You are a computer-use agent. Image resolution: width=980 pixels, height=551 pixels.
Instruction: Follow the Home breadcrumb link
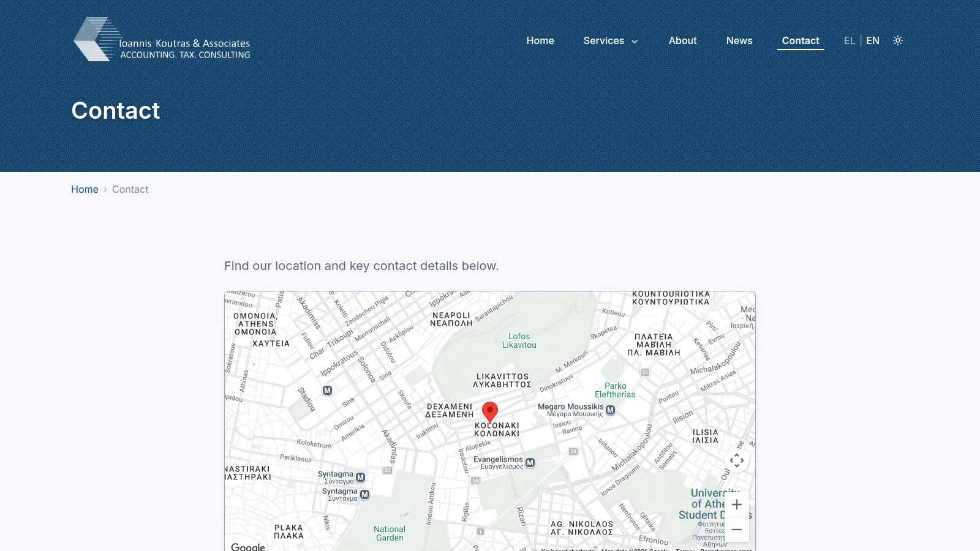(x=85, y=189)
